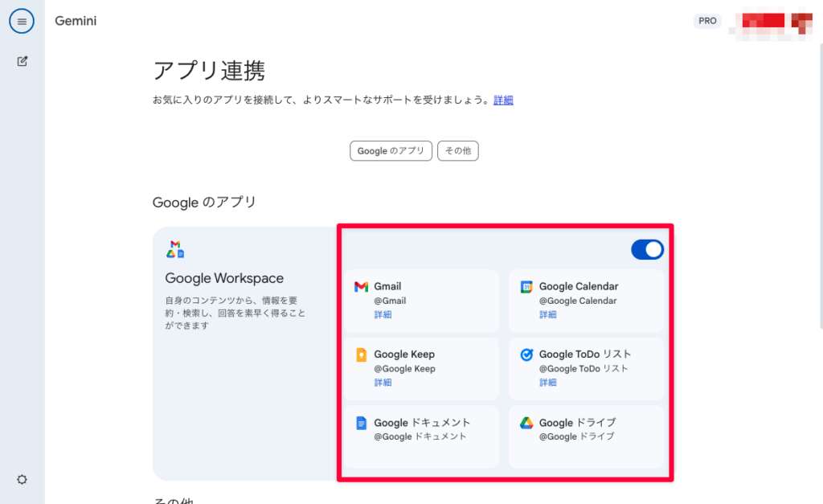Click the Google Calendar icon
The height and width of the screenshot is (504, 823).
(528, 286)
